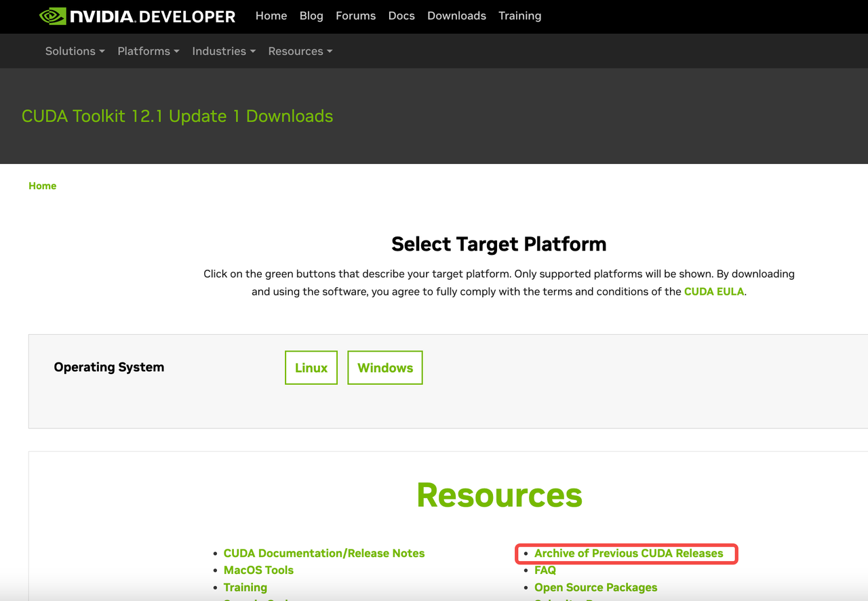Click the NVIDIA Developer logo
The height and width of the screenshot is (601, 868).
pos(138,16)
